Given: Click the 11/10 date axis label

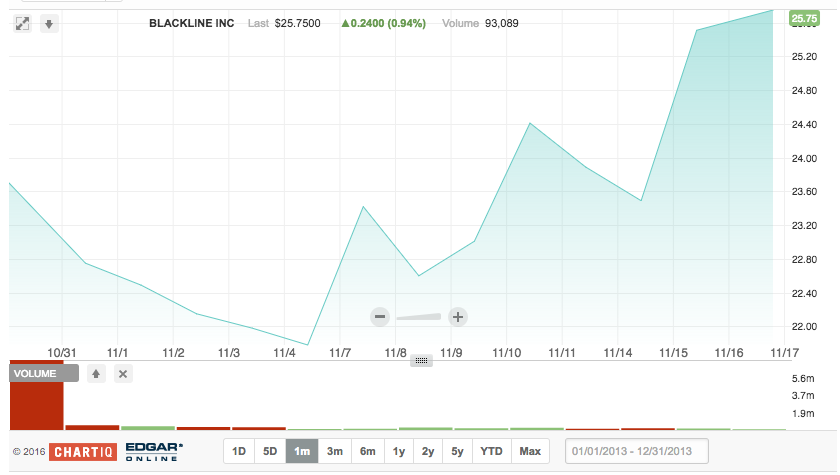Looking at the screenshot, I should tap(506, 353).
